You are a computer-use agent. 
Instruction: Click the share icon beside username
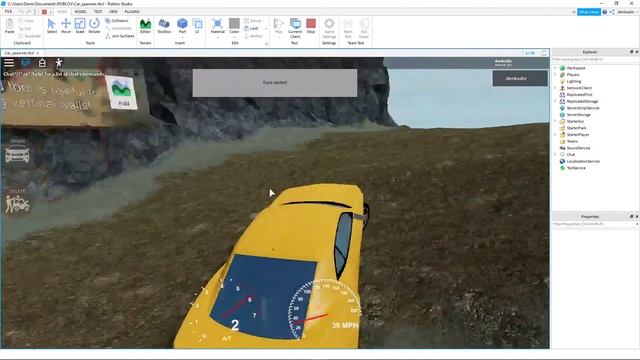pos(612,12)
